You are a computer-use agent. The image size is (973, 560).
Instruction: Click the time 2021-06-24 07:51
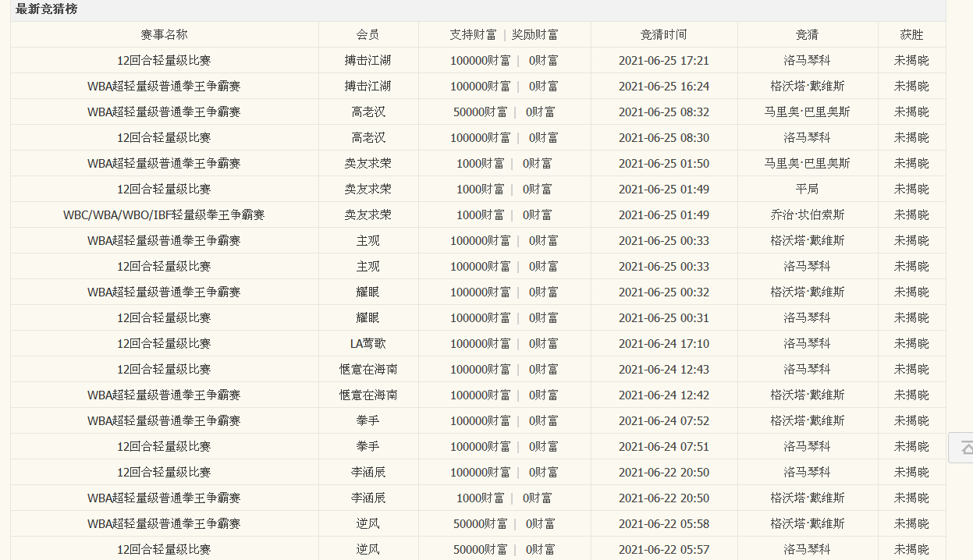[664, 446]
